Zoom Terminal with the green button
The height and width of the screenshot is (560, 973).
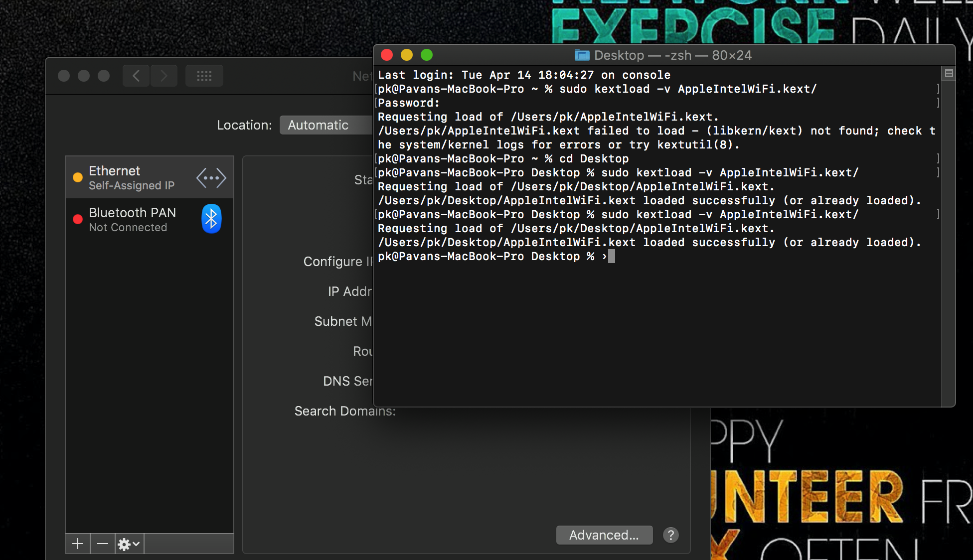point(427,55)
